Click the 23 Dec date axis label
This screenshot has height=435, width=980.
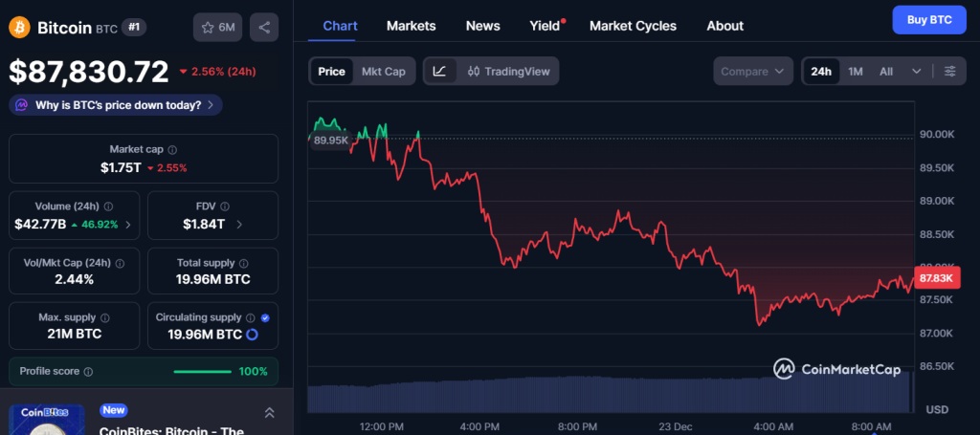click(x=676, y=427)
